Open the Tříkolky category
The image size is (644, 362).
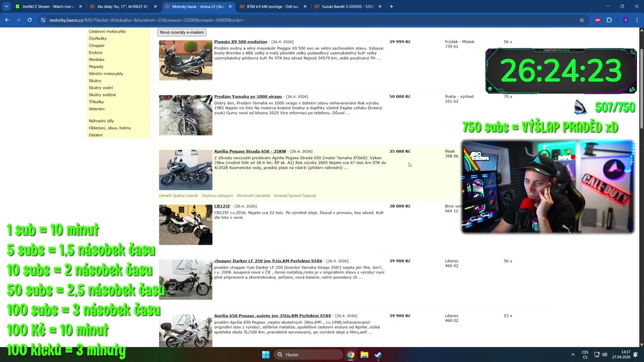96,102
